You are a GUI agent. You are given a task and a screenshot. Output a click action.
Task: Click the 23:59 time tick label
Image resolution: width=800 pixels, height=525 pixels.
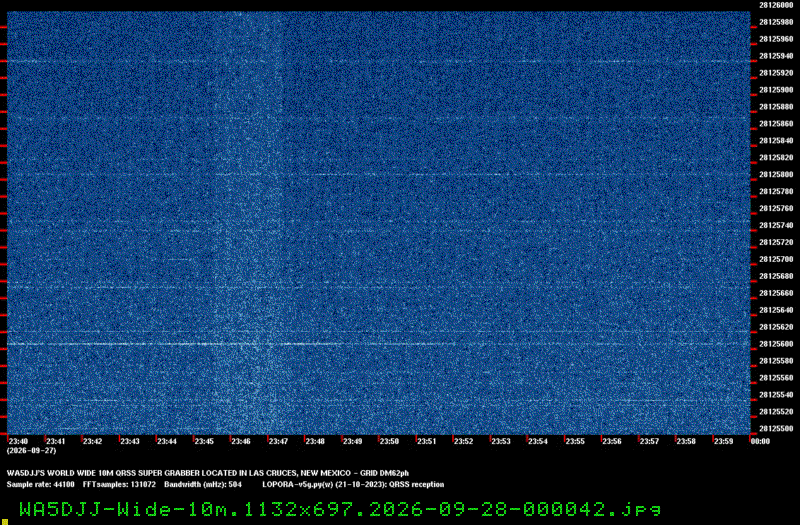click(x=723, y=441)
